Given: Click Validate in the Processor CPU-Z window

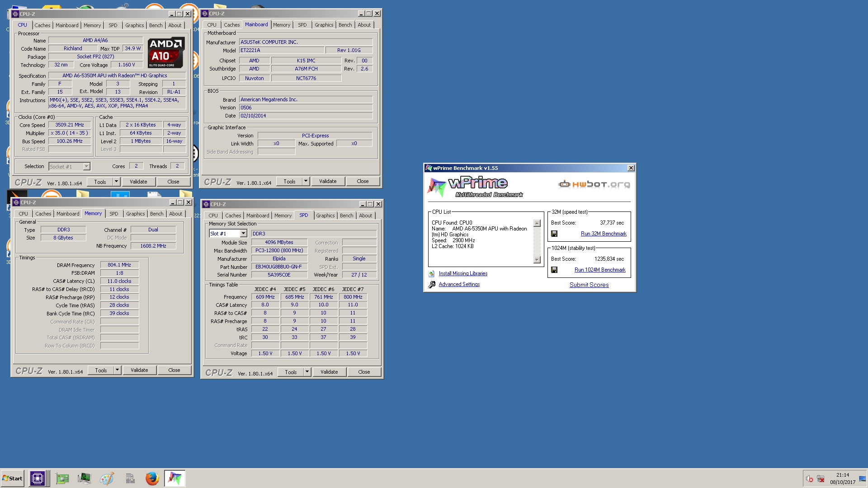Looking at the screenshot, I should (138, 182).
